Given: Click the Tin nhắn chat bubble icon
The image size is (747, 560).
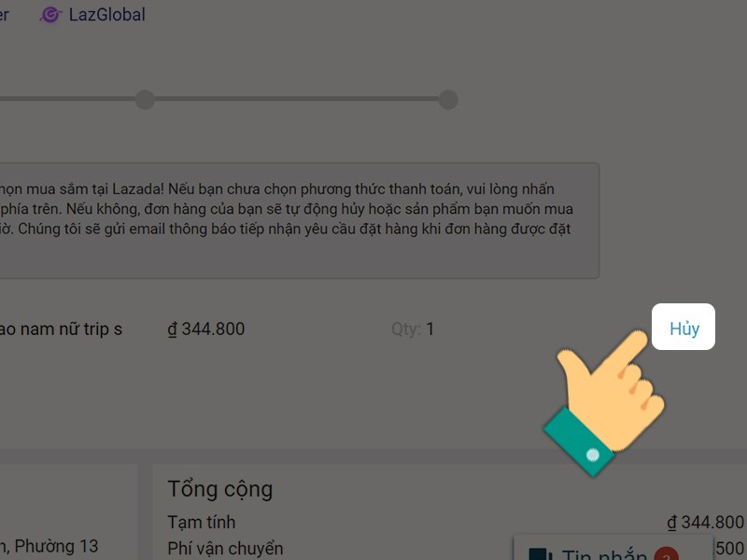Looking at the screenshot, I should pyautogui.click(x=541, y=553).
